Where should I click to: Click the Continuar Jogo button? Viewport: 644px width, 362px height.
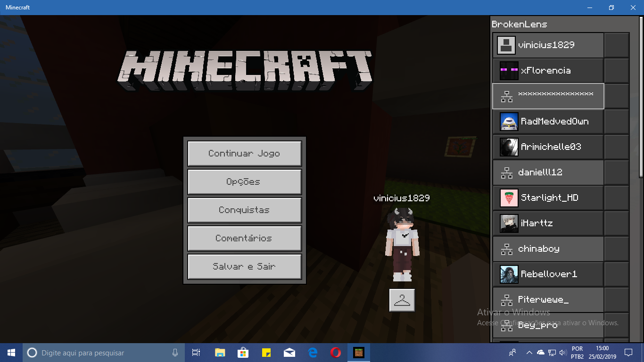(x=244, y=154)
